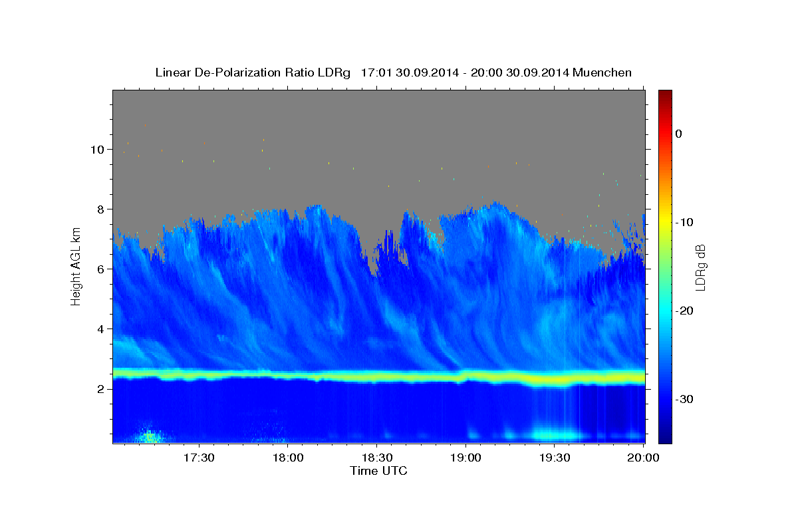Click the colorbar value -30
This screenshot has width=798, height=532.
point(685,399)
